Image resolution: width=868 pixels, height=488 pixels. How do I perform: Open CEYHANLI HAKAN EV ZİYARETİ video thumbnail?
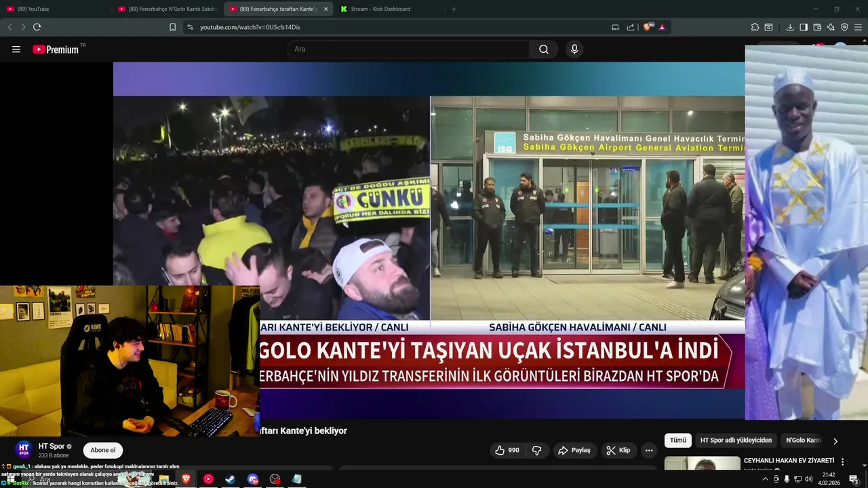pyautogui.click(x=703, y=463)
